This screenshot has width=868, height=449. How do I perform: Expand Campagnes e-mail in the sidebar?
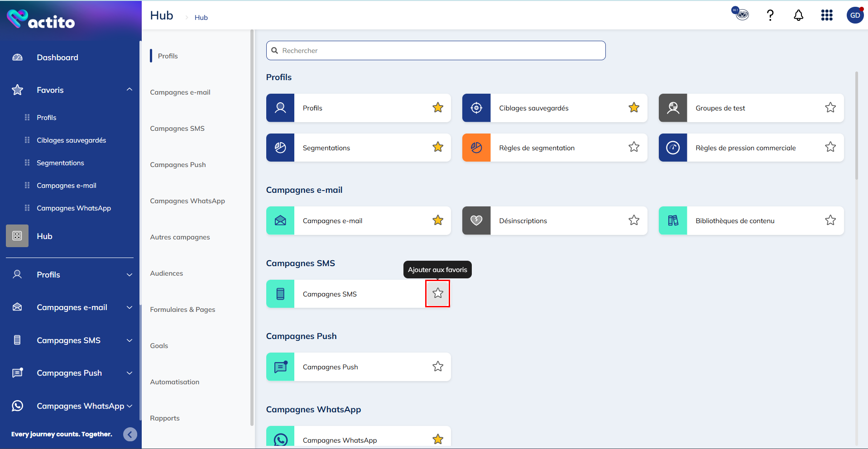click(129, 307)
